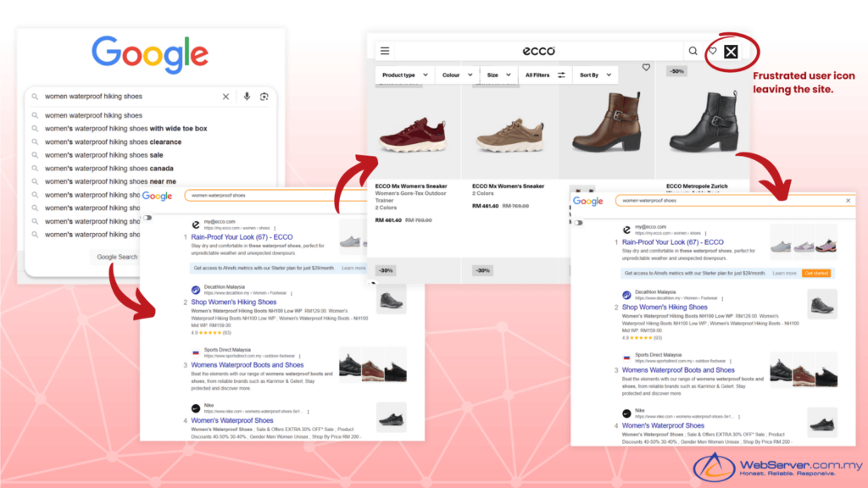Toggle switch in results panel overlapping ECCO site

tap(578, 223)
